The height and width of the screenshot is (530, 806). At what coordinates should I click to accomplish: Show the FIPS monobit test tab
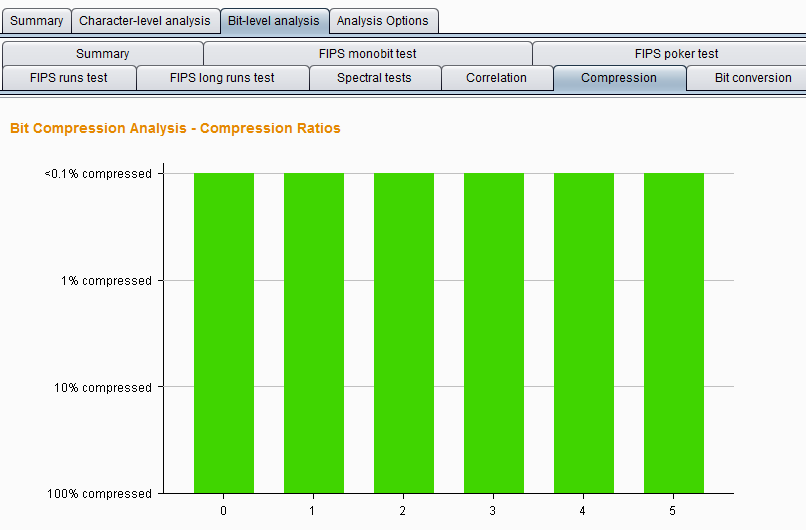coord(367,54)
